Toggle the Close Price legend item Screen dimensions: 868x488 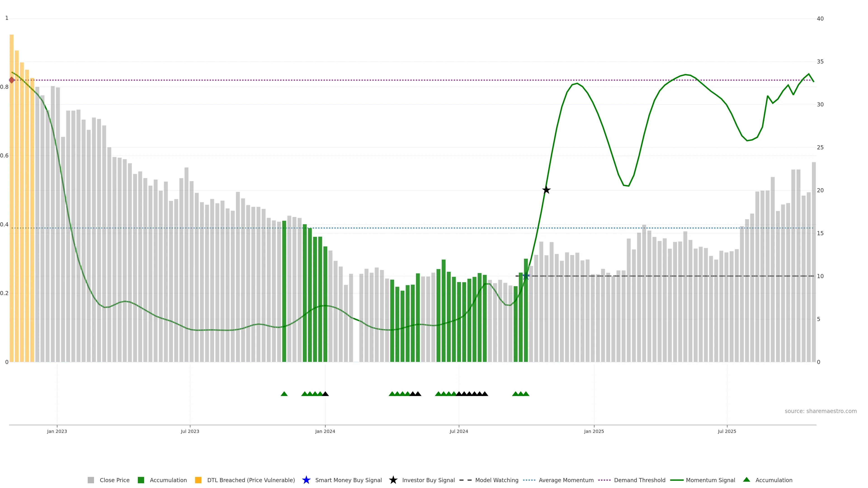click(x=114, y=480)
